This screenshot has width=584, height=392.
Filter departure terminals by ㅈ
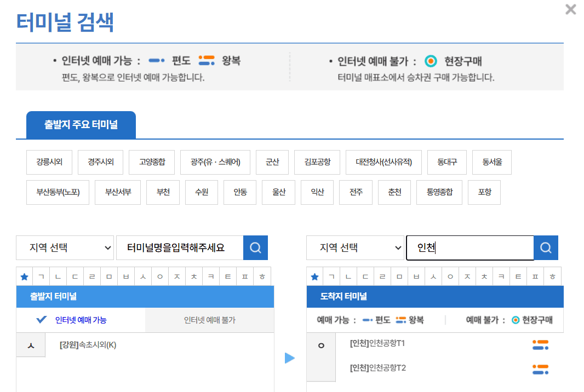coord(177,276)
